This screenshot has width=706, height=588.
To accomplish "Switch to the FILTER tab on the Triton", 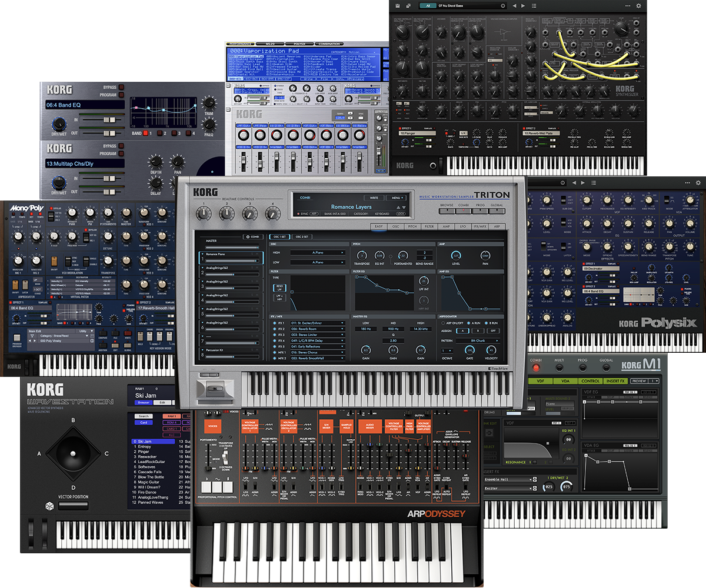I will 428,226.
